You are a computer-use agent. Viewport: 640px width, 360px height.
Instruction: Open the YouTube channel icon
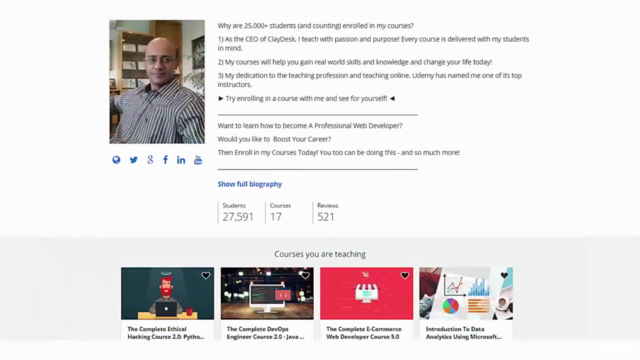pos(198,160)
